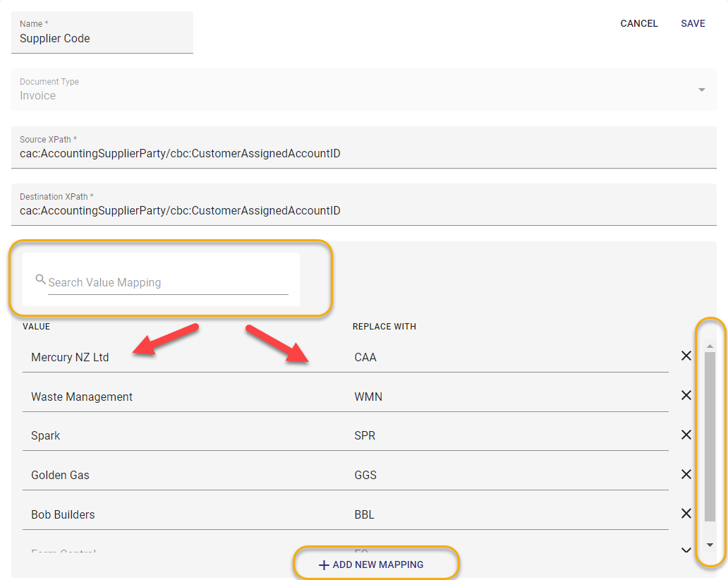This screenshot has width=728, height=580.
Task: Remove the Bob Builders mapping row
Action: (x=686, y=514)
